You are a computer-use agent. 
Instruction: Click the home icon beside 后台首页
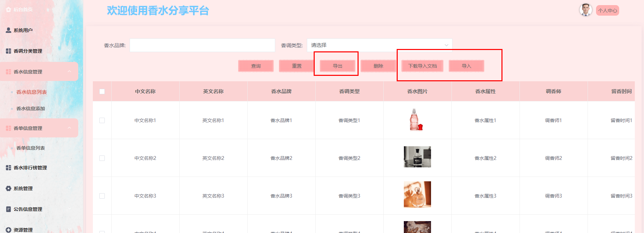(x=9, y=10)
